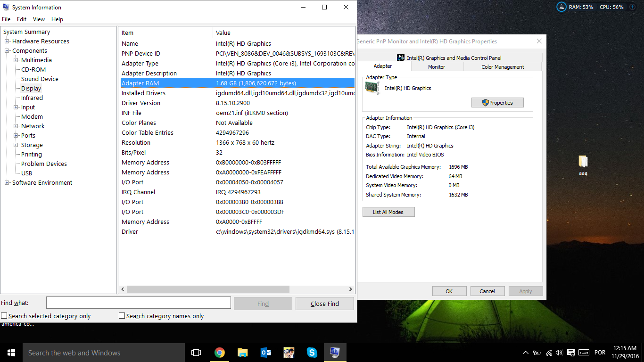Expand the Ports tree node
Image resolution: width=644 pixels, height=362 pixels.
pos(17,136)
